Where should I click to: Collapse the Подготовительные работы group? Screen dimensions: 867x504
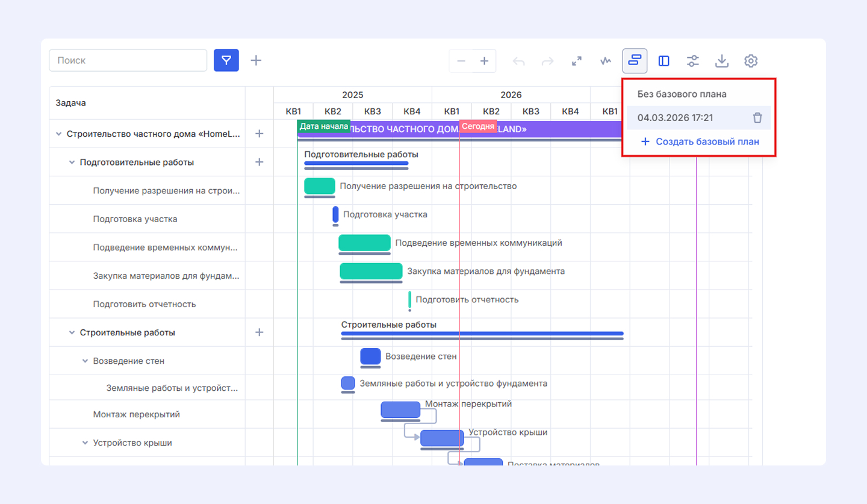pos(72,163)
